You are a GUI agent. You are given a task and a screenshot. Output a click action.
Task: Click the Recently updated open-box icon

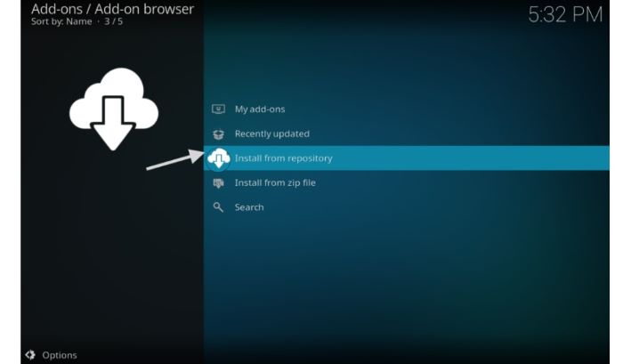[218, 133]
